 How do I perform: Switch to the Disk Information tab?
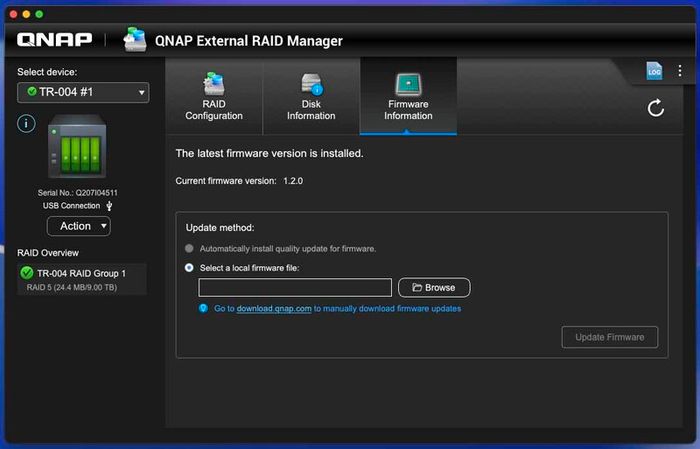311,96
